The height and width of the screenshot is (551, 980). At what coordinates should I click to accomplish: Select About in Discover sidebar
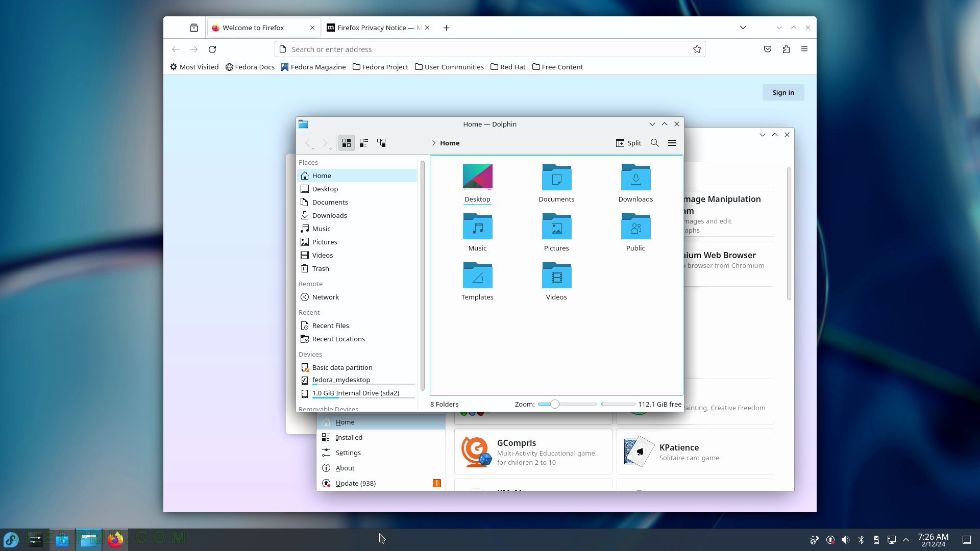click(x=380, y=468)
